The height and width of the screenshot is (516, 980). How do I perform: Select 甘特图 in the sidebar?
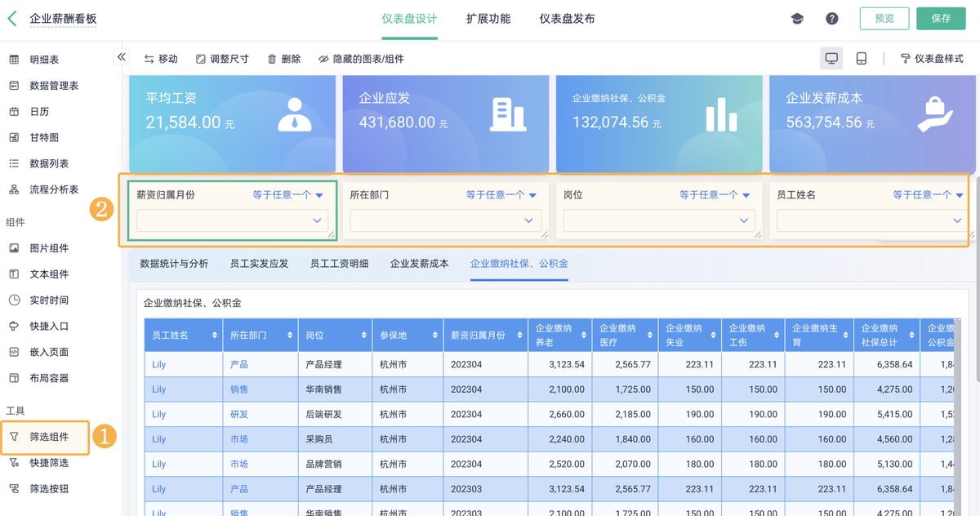click(x=43, y=137)
